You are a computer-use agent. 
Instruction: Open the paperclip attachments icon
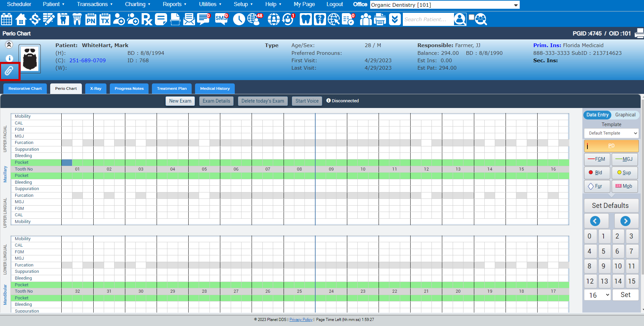(9, 71)
